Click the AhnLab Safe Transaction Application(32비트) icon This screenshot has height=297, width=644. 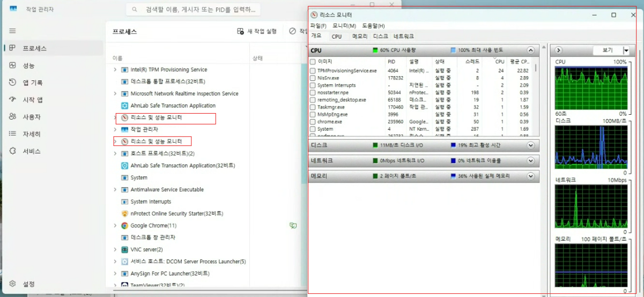[x=125, y=166]
